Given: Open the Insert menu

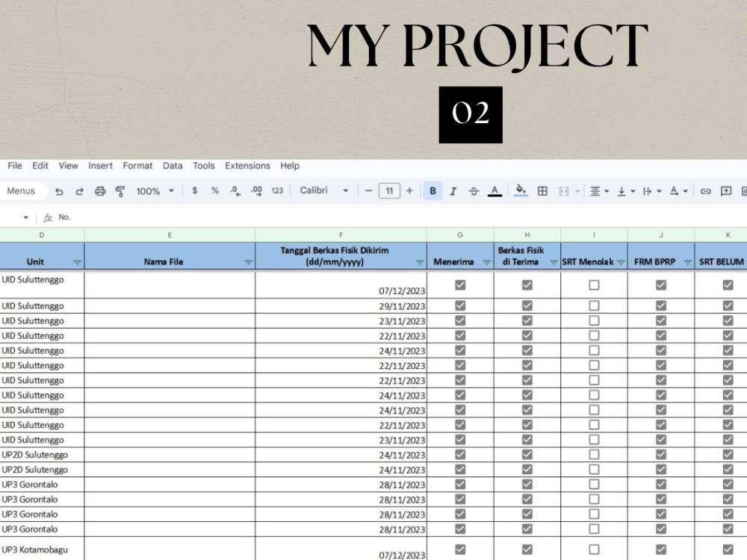Looking at the screenshot, I should tap(100, 166).
